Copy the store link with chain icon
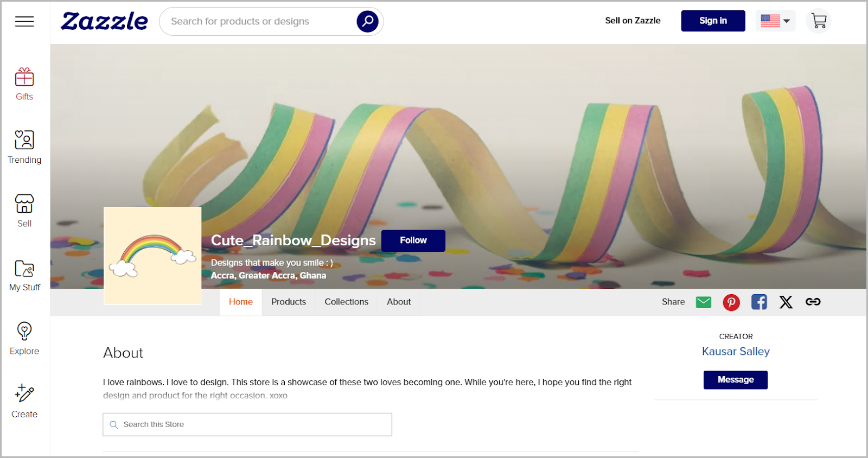The width and height of the screenshot is (868, 458). pyautogui.click(x=813, y=302)
